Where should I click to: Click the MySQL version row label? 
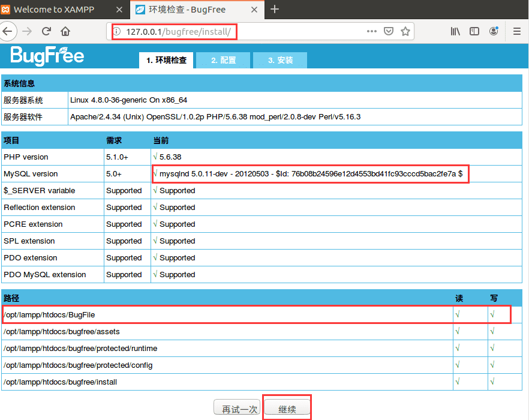pyautogui.click(x=31, y=174)
